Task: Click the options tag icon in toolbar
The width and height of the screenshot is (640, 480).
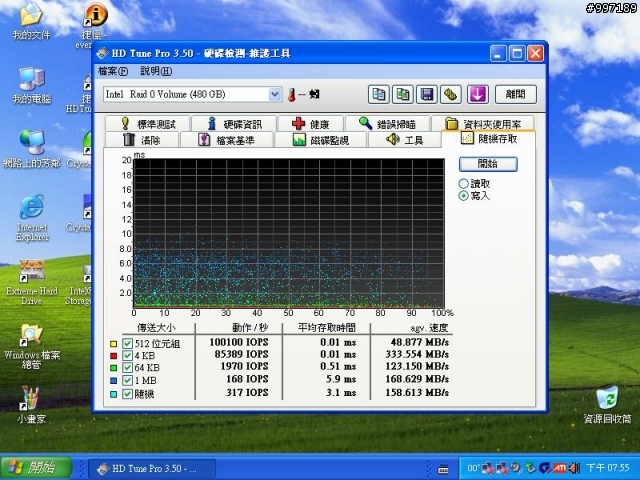Action: (x=451, y=95)
